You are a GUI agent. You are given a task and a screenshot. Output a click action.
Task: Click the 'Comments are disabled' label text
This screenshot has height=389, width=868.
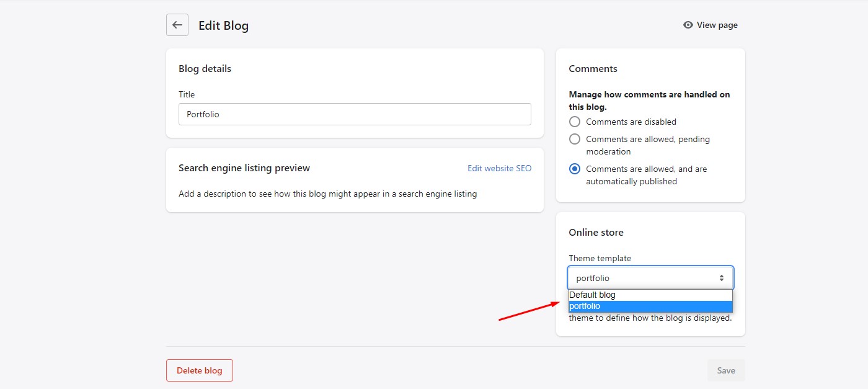631,122
